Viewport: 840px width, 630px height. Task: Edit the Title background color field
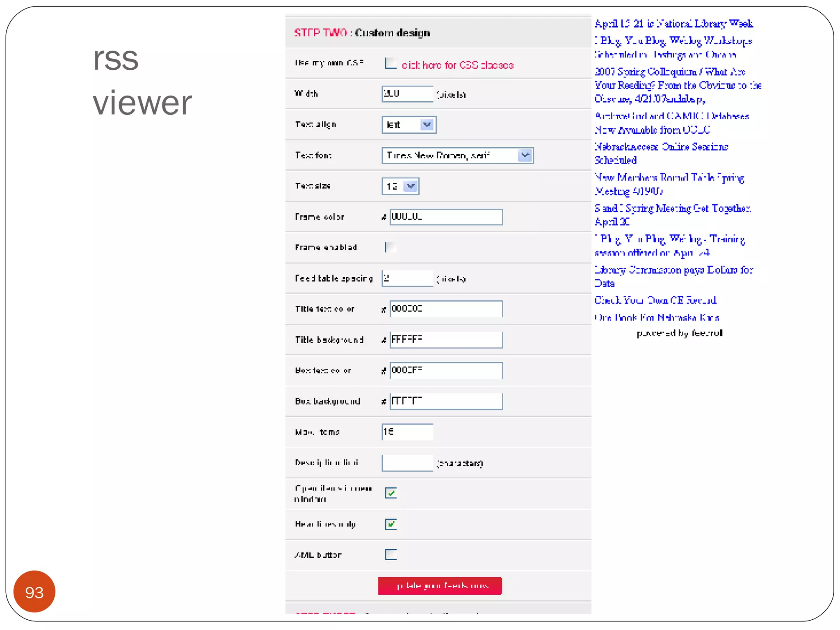point(446,340)
